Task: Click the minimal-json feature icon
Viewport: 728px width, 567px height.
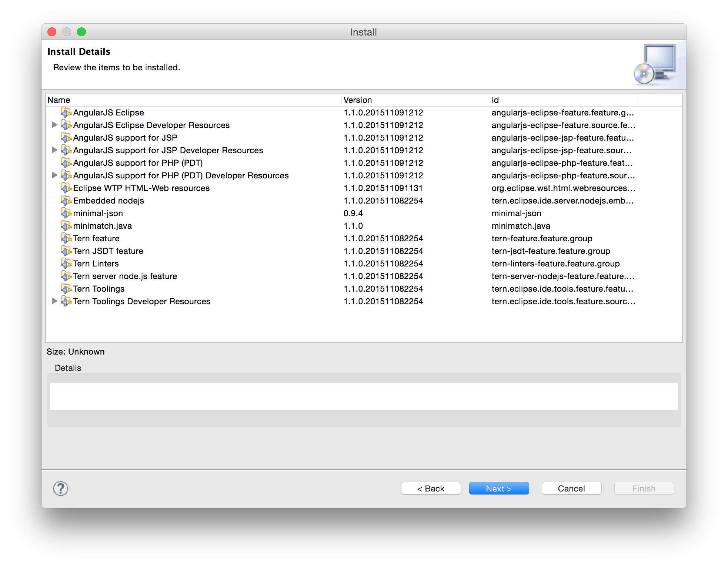Action: click(x=66, y=213)
